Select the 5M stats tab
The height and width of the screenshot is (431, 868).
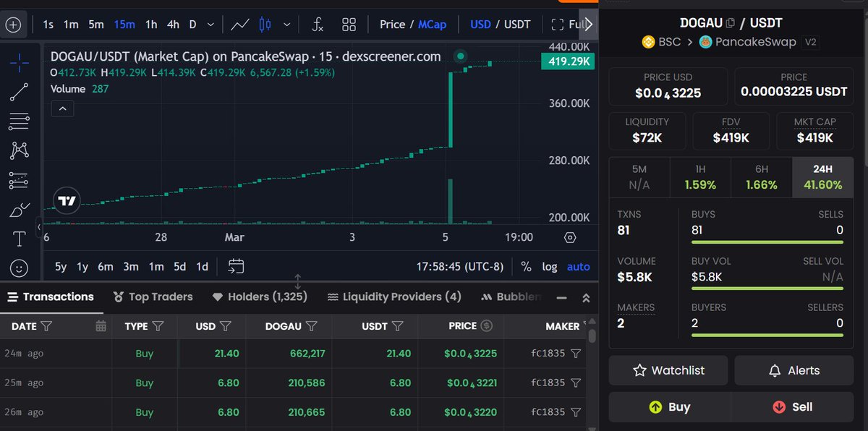tap(639, 177)
